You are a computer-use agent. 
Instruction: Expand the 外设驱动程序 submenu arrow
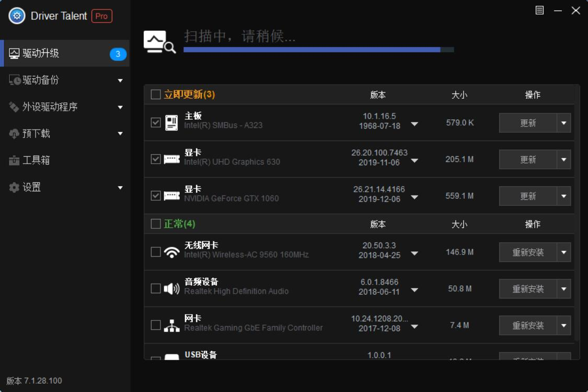(120, 107)
